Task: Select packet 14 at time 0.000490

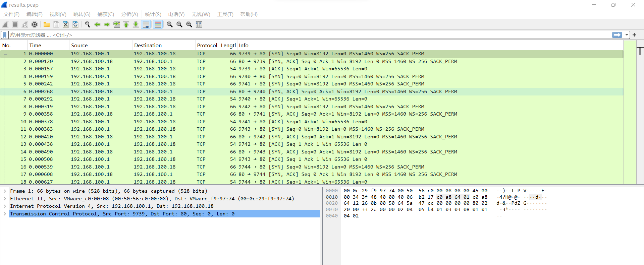Action: pyautogui.click(x=312, y=152)
